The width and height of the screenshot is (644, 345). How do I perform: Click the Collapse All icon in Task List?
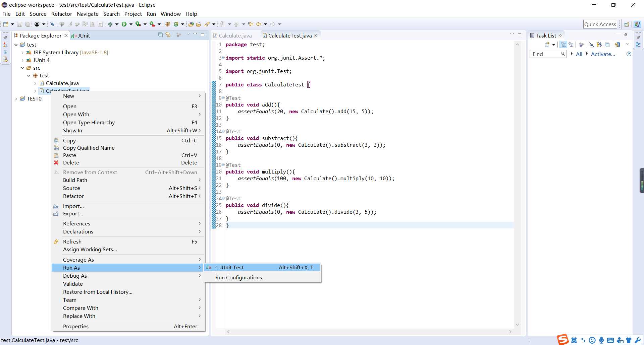[x=607, y=45]
